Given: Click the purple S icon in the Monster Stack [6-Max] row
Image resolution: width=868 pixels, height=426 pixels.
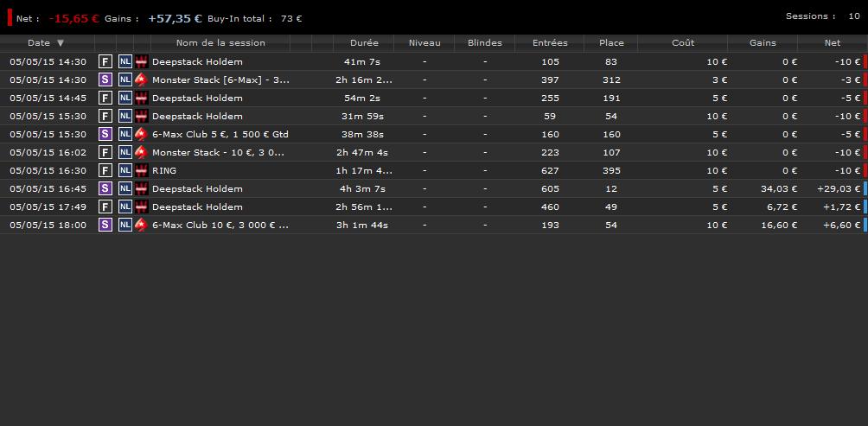Looking at the screenshot, I should point(105,79).
